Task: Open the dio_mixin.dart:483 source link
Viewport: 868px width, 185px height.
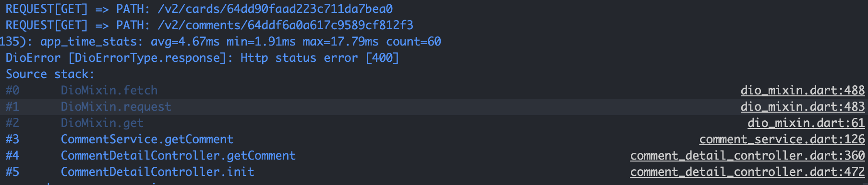Action: pyautogui.click(x=803, y=106)
